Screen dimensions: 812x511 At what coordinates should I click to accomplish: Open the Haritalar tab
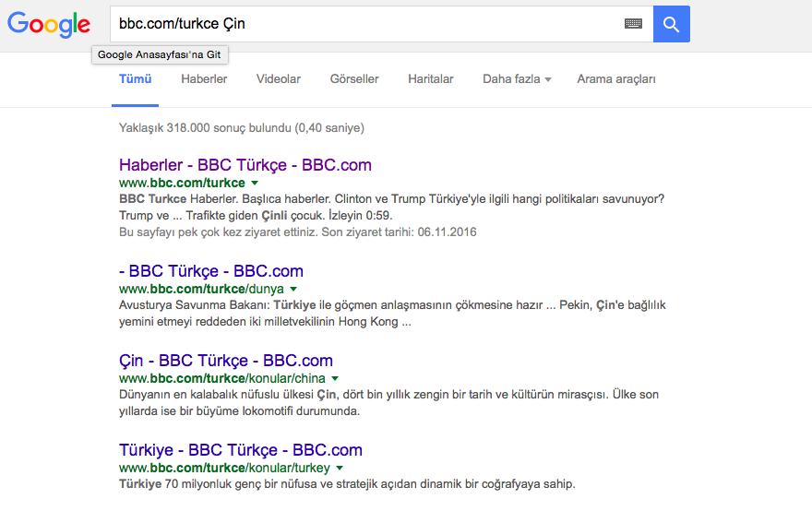coord(431,78)
